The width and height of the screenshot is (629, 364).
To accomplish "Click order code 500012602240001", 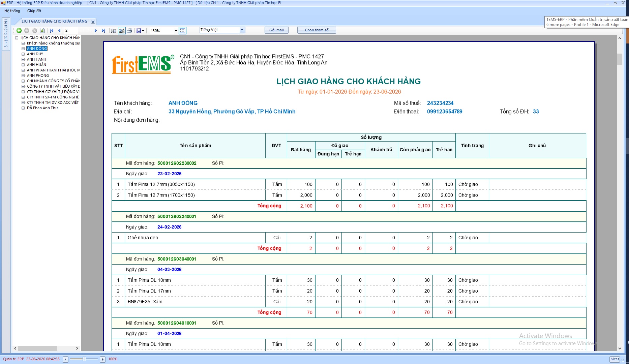I will 177,216.
